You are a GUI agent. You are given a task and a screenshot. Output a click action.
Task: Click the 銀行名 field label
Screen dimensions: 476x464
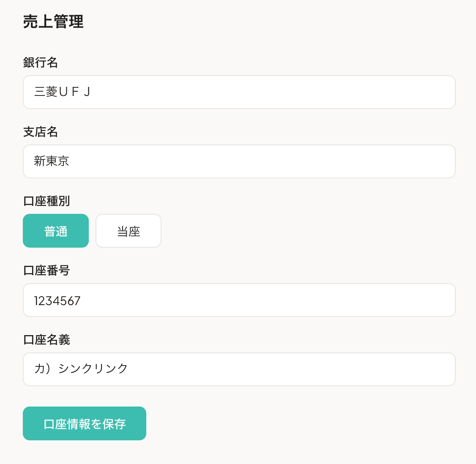tap(41, 63)
